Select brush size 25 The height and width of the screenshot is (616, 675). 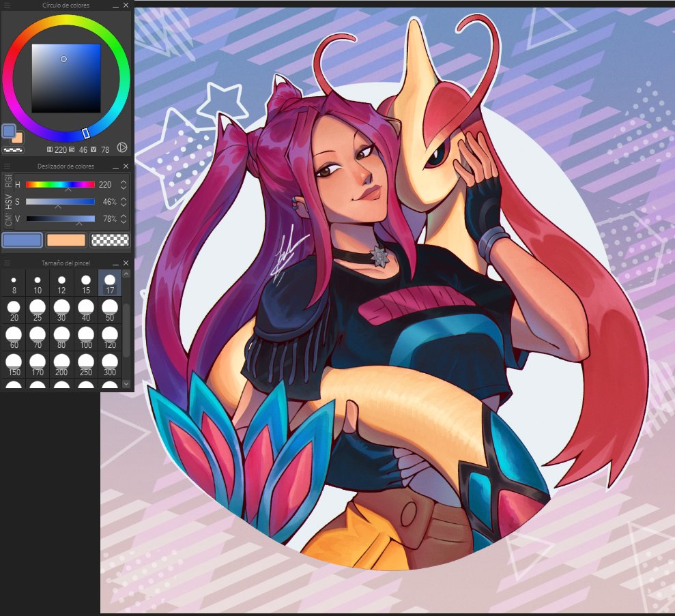38,310
